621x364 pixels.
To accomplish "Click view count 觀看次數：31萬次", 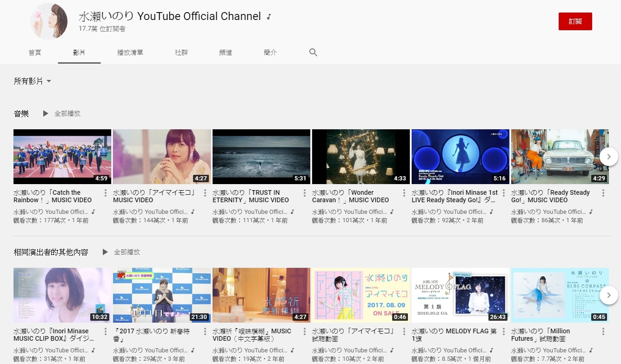I will click(x=38, y=359).
